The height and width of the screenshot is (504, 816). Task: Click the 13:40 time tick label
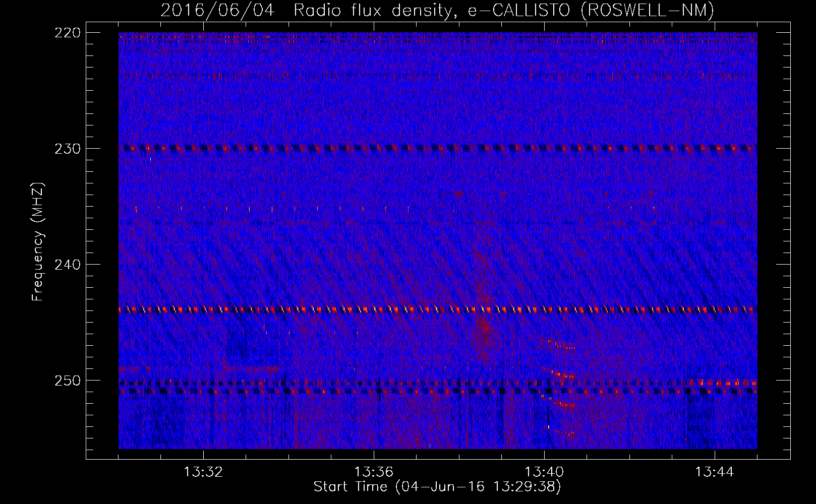tap(544, 472)
